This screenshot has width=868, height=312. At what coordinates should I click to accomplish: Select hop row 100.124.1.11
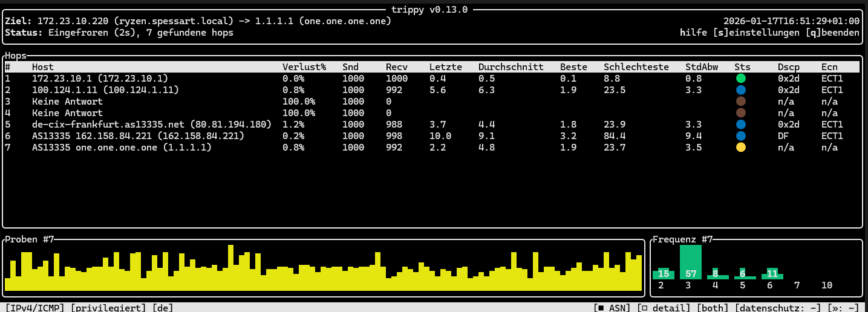[x=432, y=90]
